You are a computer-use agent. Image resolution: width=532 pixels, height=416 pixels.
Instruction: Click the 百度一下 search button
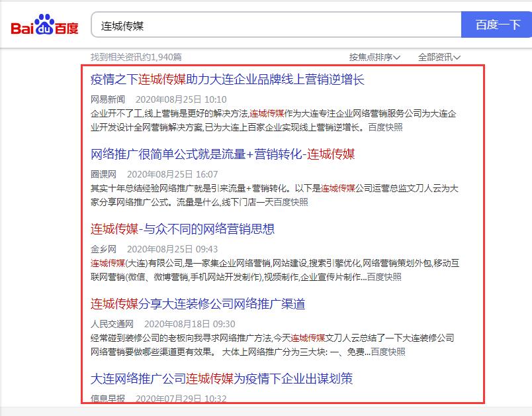point(497,25)
